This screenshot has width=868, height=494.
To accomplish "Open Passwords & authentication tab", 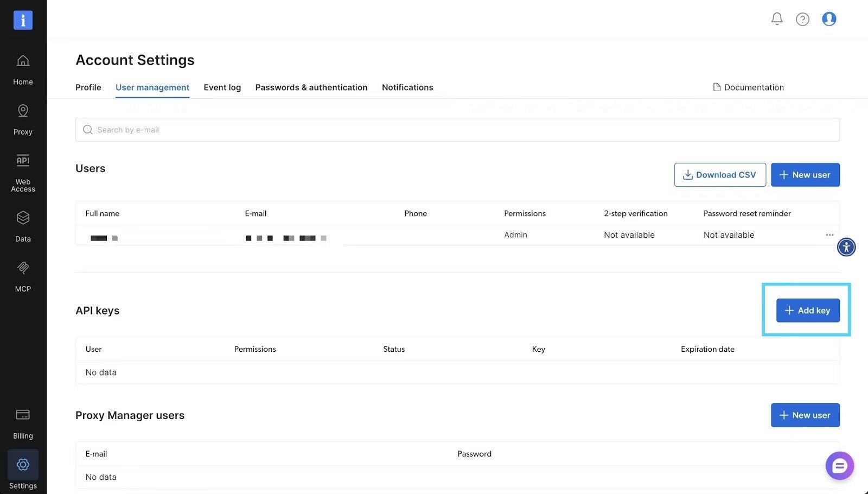I will (311, 87).
